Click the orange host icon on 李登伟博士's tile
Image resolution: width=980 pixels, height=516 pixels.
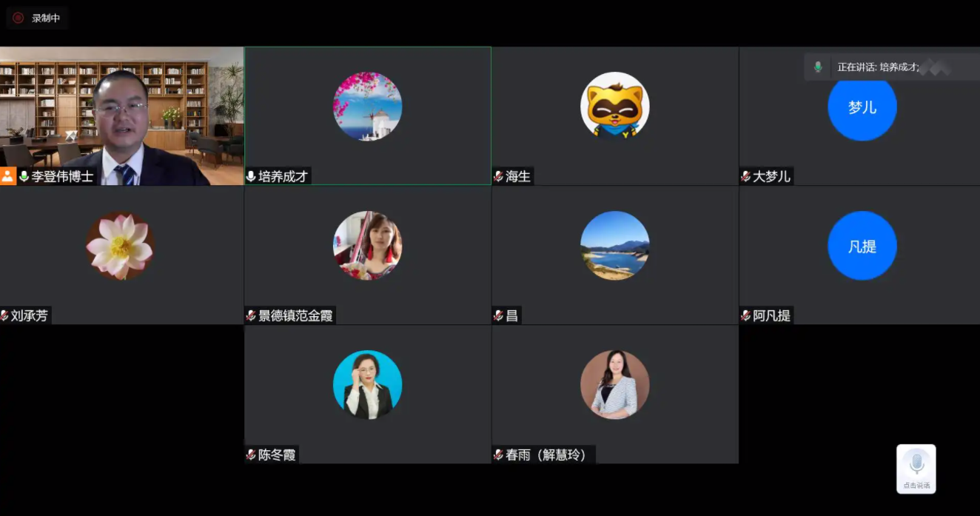coord(8,176)
